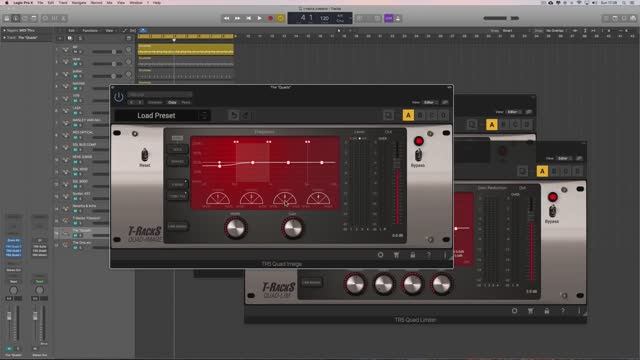
Task: Duplicate track using header icon
Action: pos(70,38)
